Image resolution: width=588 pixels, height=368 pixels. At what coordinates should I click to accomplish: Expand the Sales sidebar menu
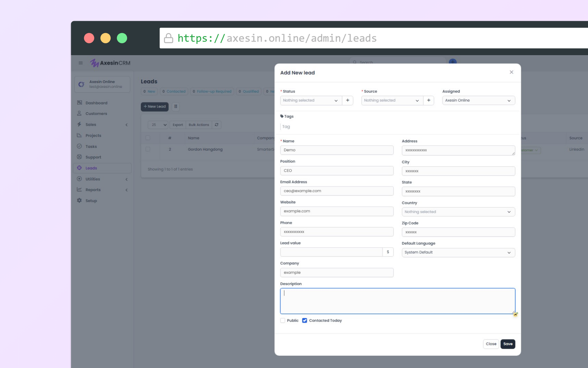102,125
